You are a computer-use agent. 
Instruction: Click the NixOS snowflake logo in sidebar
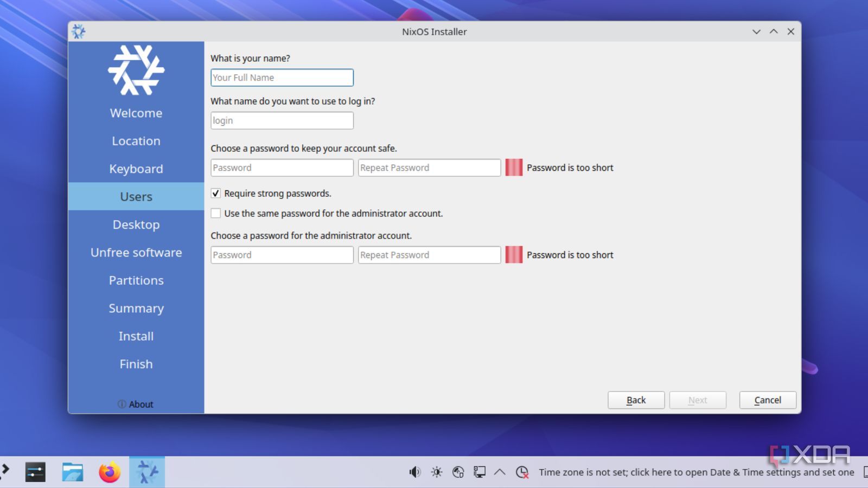pyautogui.click(x=136, y=70)
